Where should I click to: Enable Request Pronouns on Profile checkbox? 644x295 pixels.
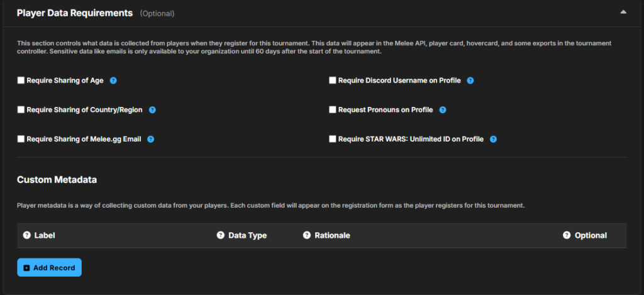[x=333, y=109]
